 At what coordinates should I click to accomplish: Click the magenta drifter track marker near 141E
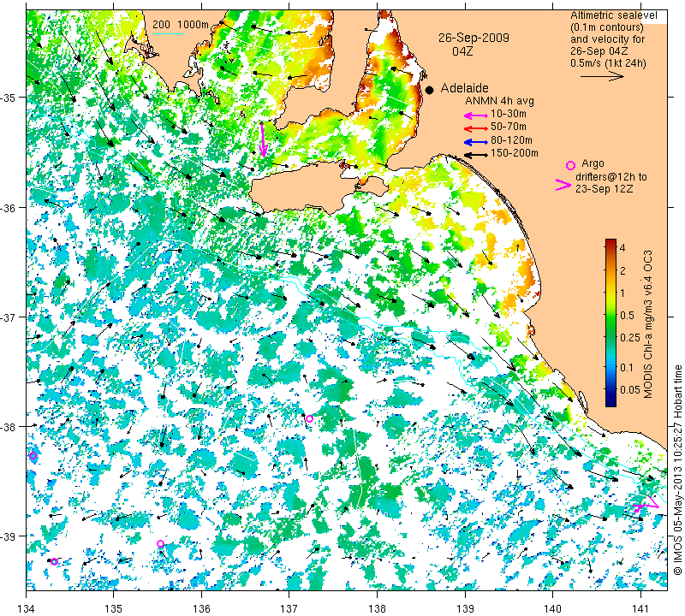coord(646,505)
